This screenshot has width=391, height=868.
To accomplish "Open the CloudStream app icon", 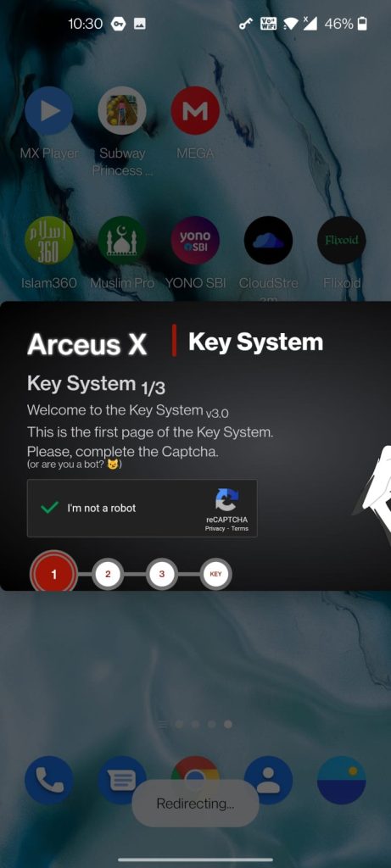I will pos(268,240).
